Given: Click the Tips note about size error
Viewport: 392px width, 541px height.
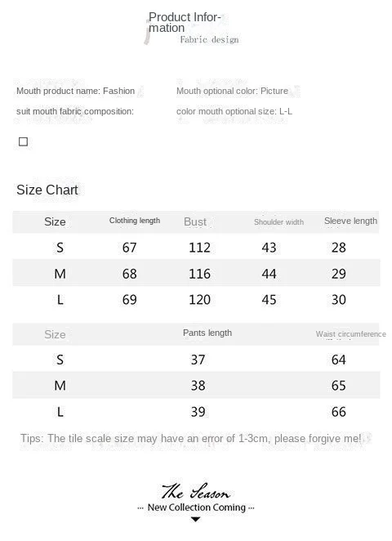Looking at the screenshot, I should [190, 439].
